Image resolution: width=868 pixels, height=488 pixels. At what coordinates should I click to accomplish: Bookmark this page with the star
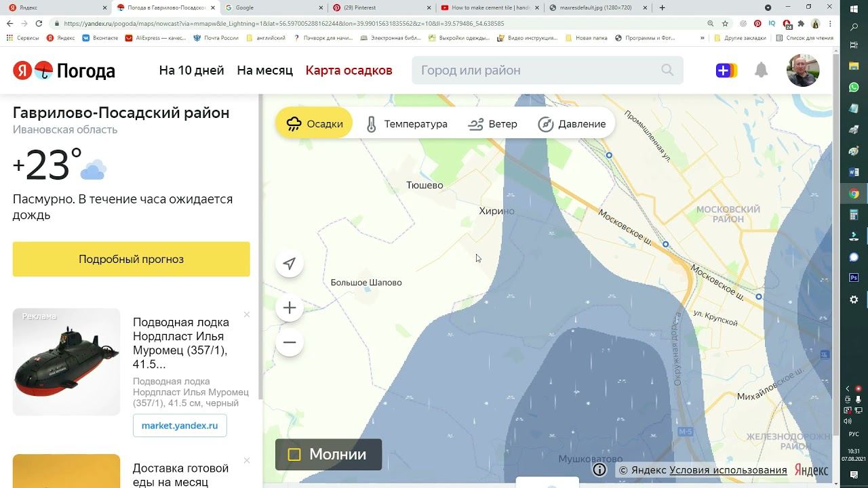[725, 23]
